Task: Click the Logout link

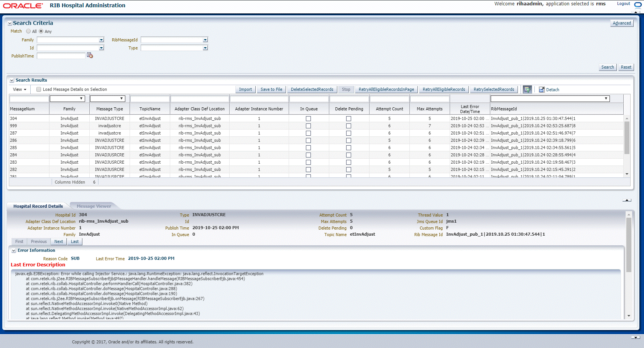Action: [x=623, y=3]
